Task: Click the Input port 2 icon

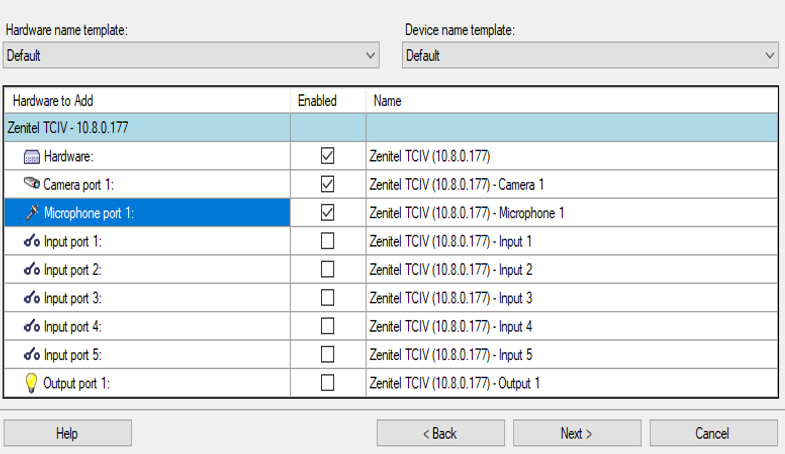Action: (31, 269)
